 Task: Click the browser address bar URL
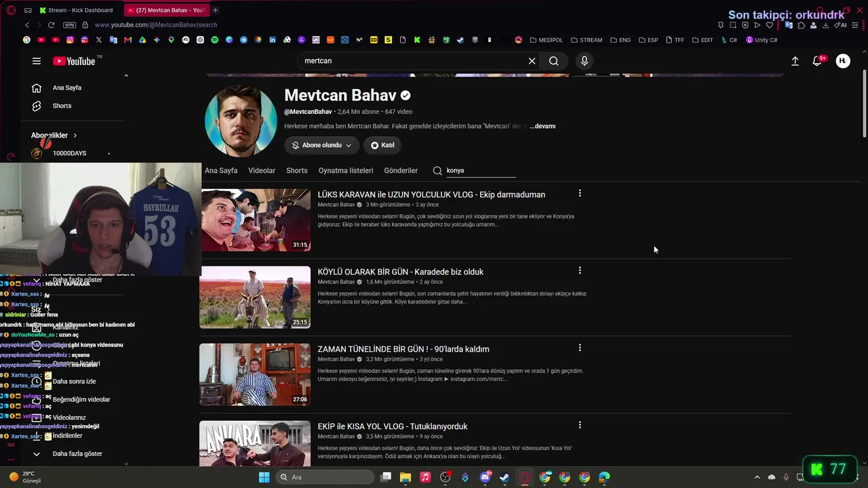coord(156,25)
